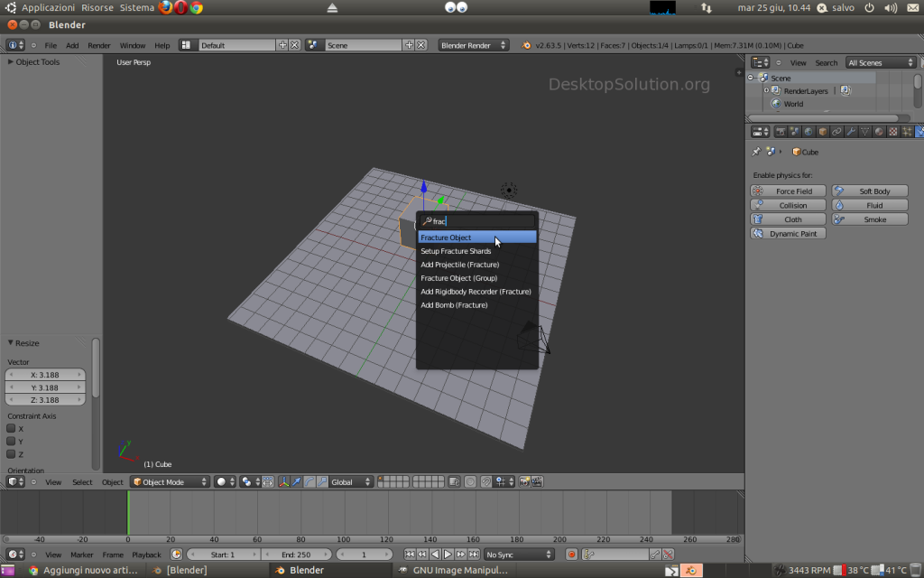The height and width of the screenshot is (578, 924).
Task: Open the Blender Render engine dropdown
Action: tap(474, 45)
